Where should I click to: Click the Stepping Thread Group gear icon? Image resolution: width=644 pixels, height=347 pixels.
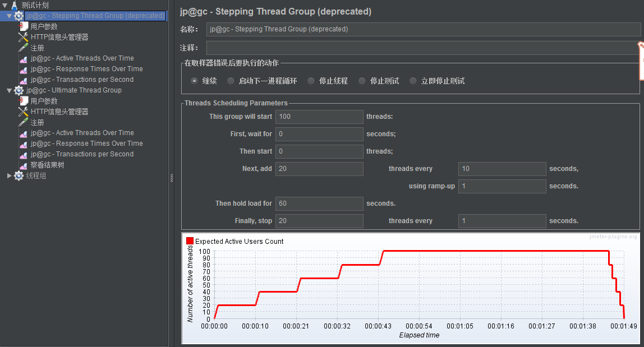19,16
